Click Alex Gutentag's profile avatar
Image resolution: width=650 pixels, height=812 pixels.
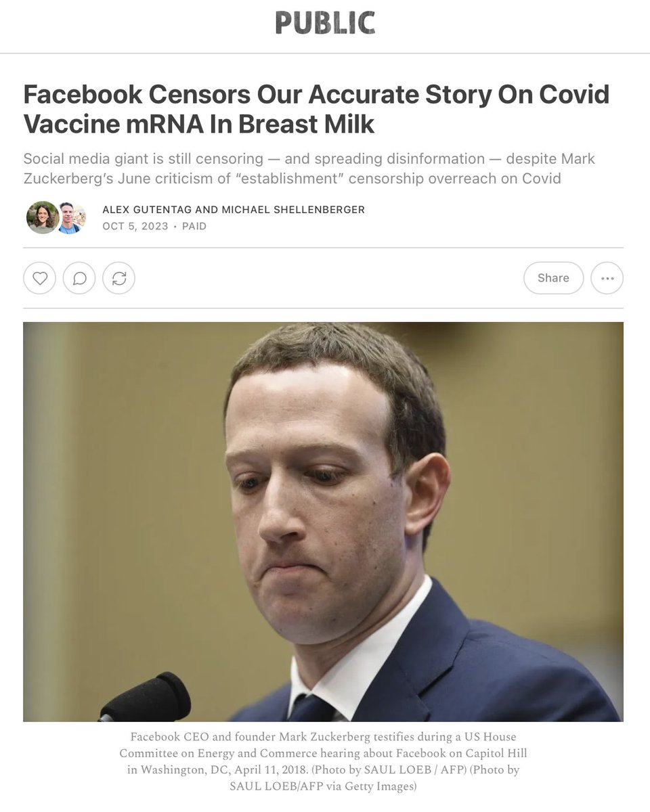click(42, 218)
